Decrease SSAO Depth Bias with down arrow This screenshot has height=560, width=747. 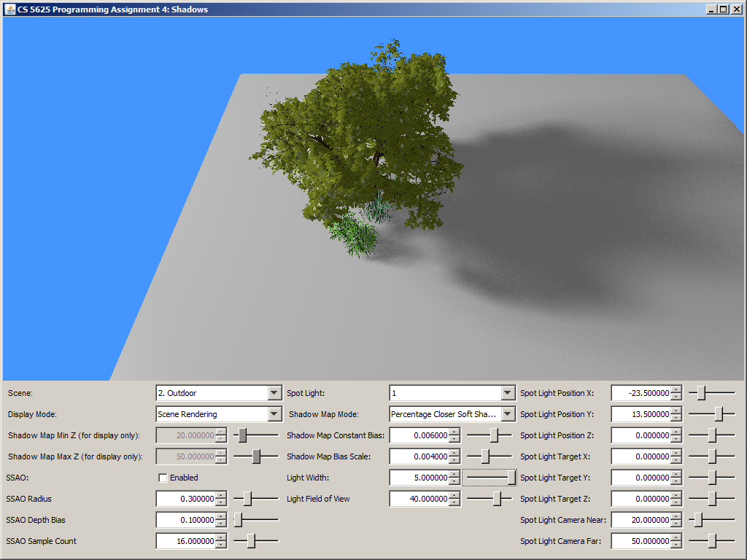tap(222, 524)
